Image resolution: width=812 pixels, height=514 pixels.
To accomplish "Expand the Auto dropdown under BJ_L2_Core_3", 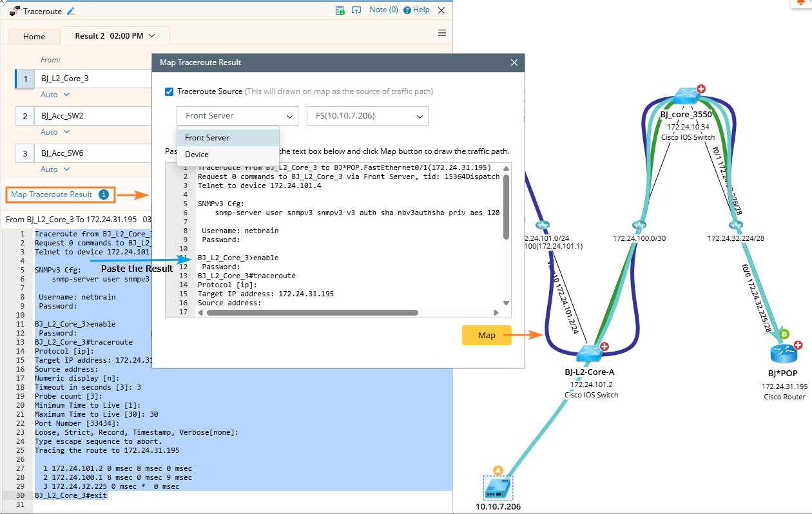I will [55, 95].
